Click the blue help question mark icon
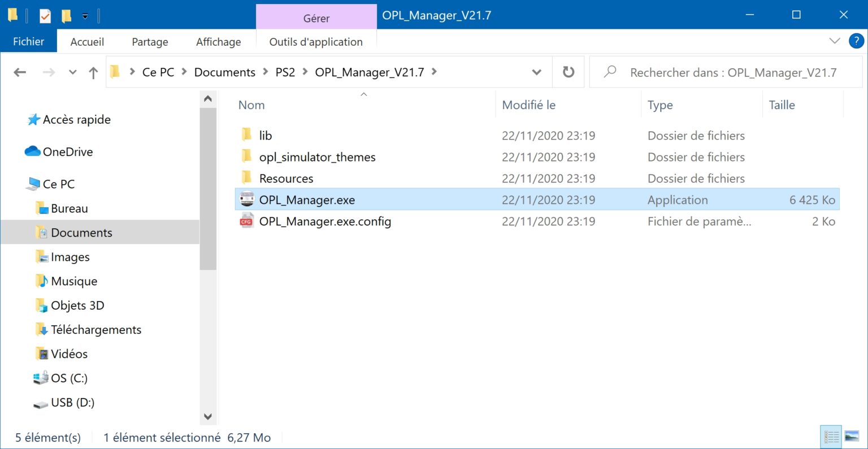The height and width of the screenshot is (449, 868). [856, 41]
